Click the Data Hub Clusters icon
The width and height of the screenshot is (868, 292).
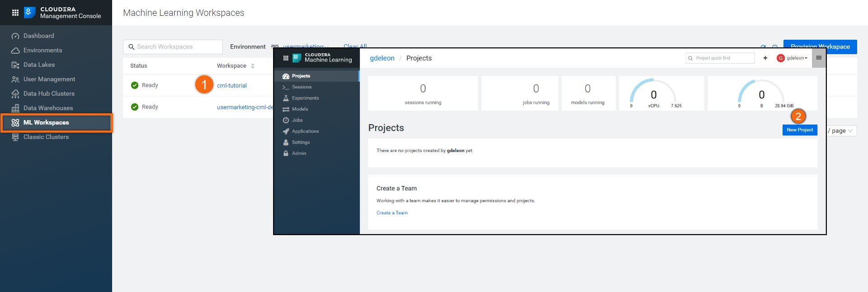[x=15, y=94]
